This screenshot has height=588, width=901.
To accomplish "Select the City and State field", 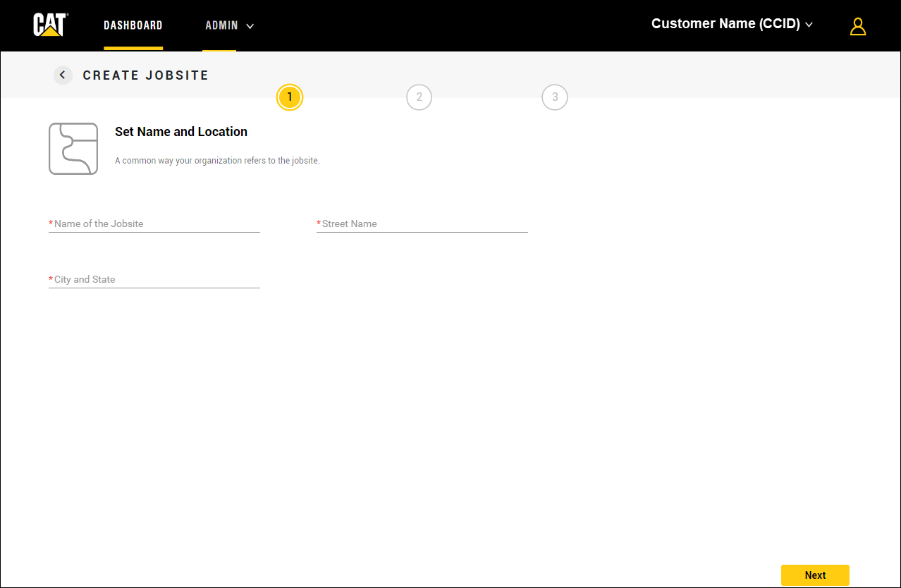I will point(154,279).
